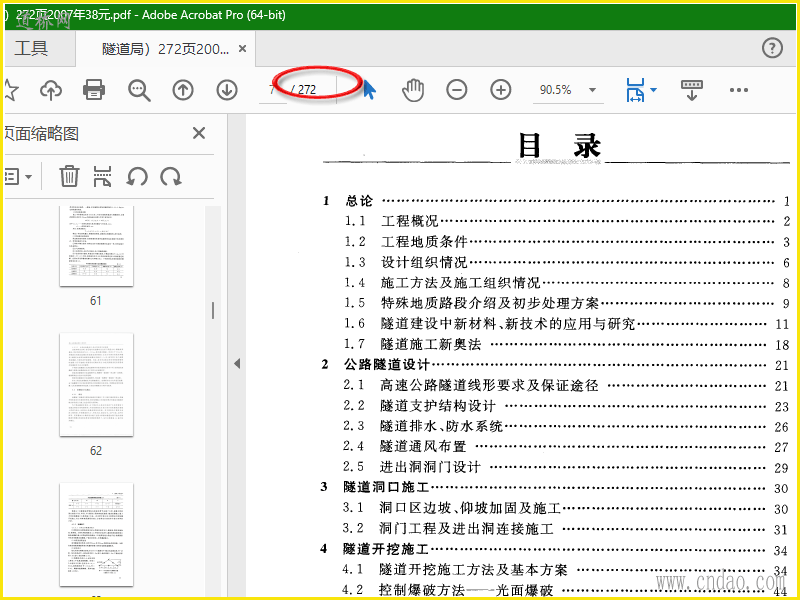
Task: Click the '1.4 施工方法及施工组织情况' entry
Action: tap(567, 283)
